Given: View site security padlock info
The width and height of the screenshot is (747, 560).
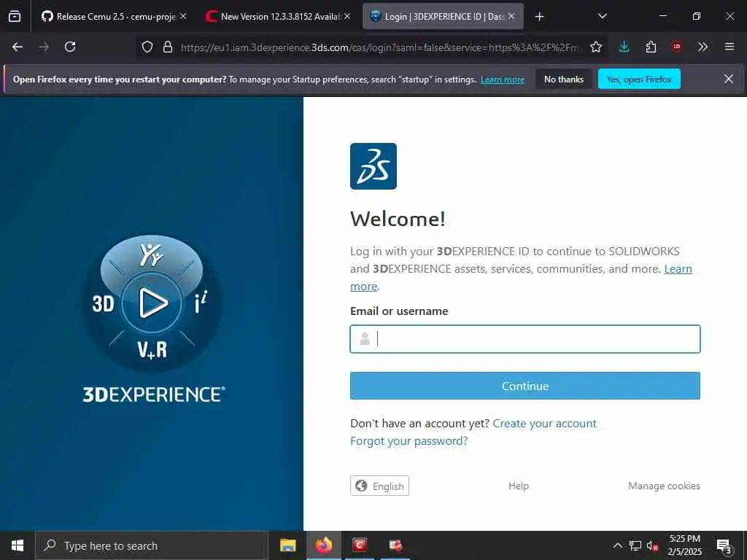Looking at the screenshot, I should pos(168,47).
